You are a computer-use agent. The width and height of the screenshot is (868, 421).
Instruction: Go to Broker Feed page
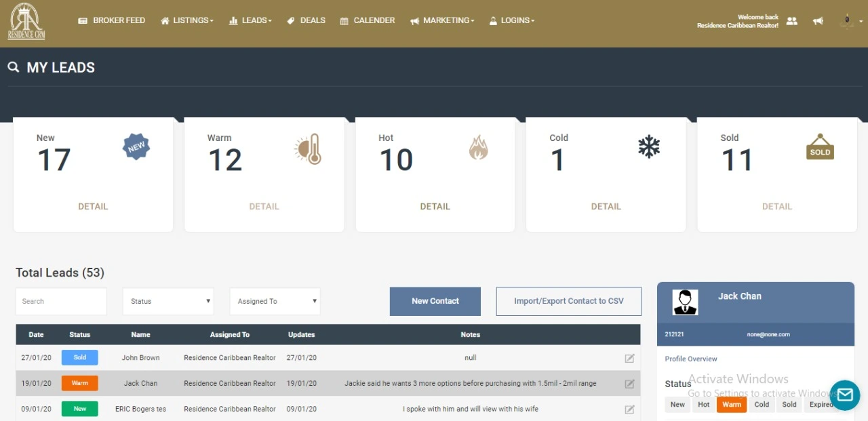112,21
